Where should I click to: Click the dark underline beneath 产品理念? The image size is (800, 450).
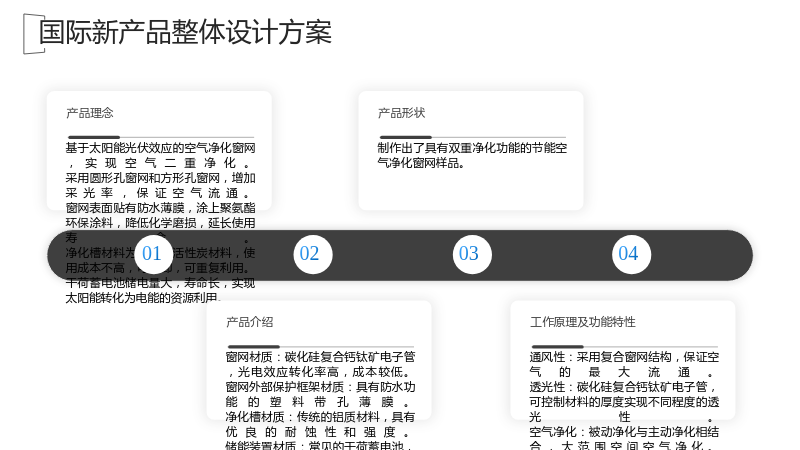click(x=94, y=137)
